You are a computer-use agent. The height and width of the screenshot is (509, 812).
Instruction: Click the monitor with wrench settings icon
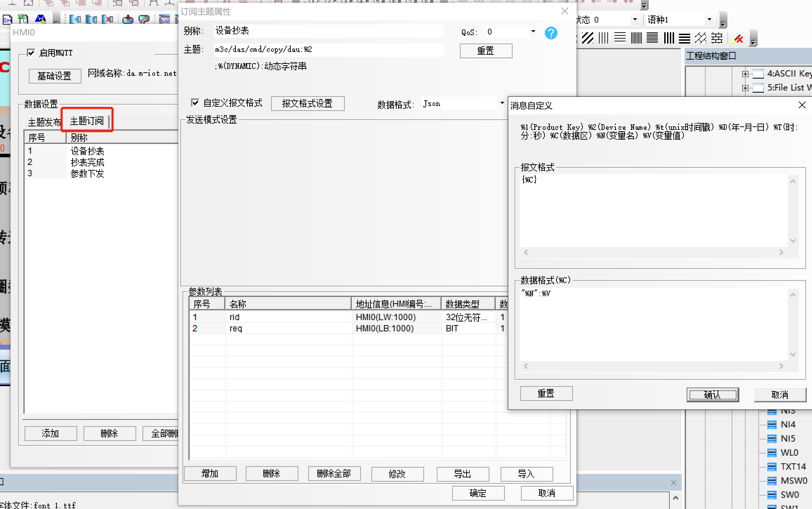[144, 19]
